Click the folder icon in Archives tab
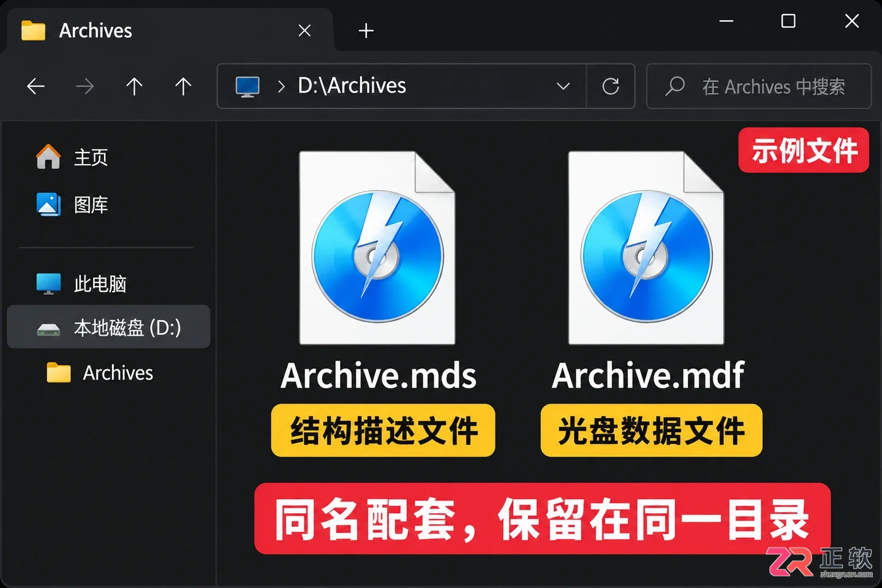The width and height of the screenshot is (882, 588). coord(33,30)
